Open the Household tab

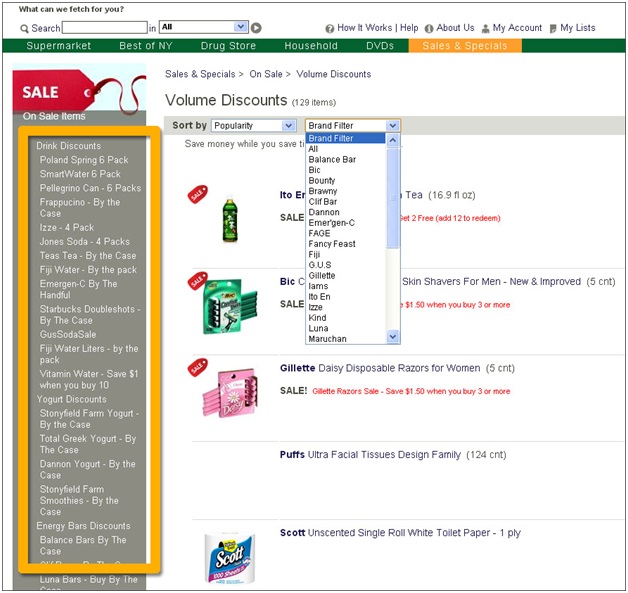point(311,46)
